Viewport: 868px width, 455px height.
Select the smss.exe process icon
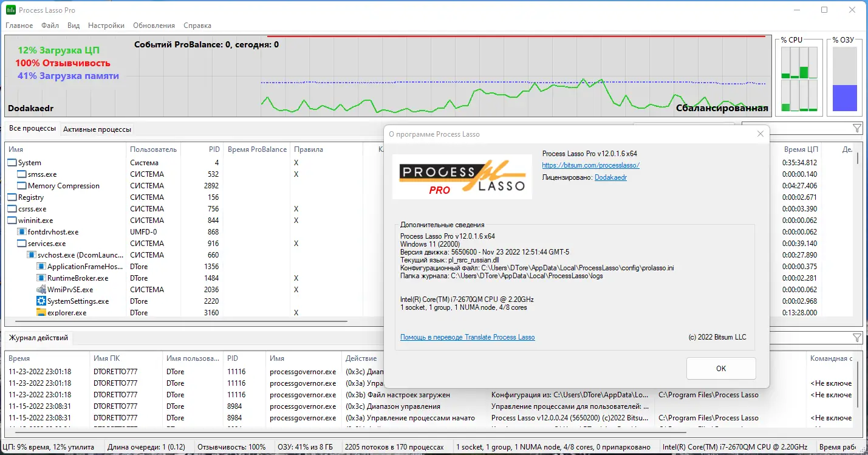click(x=22, y=174)
